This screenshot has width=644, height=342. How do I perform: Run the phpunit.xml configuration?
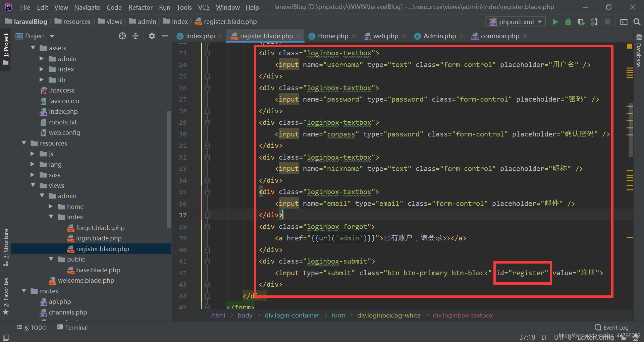(x=555, y=22)
